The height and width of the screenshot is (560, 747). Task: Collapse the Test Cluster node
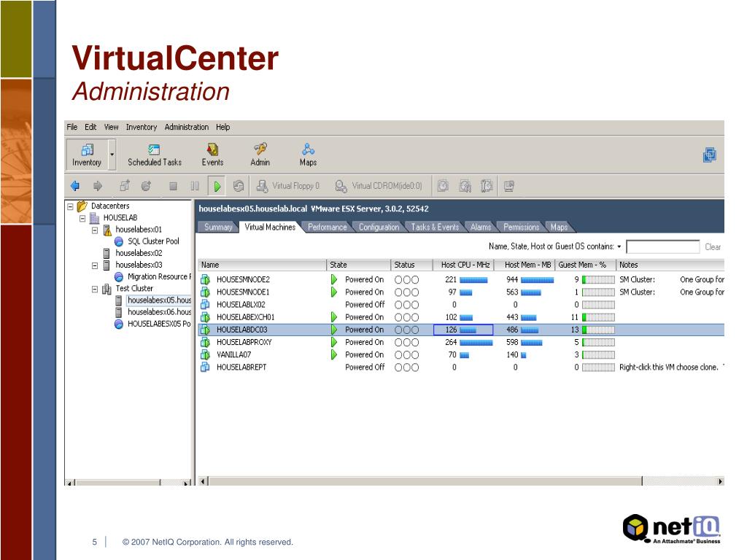point(95,289)
